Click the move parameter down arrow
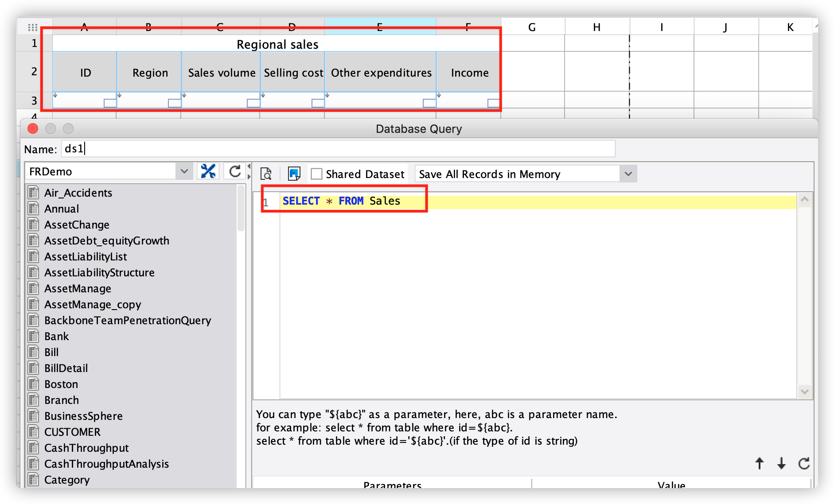Viewport: 834px width, 504px height. 781,464
